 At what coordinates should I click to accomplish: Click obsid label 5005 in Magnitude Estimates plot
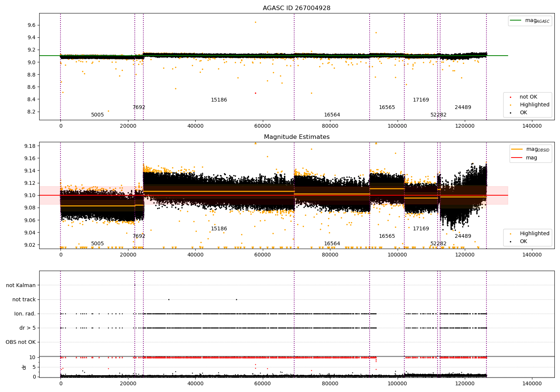(97, 244)
